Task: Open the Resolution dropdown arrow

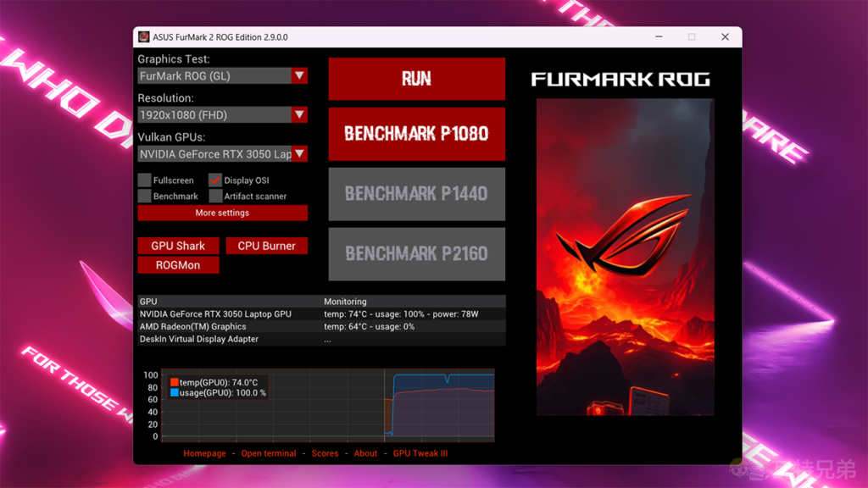Action: pyautogui.click(x=299, y=115)
